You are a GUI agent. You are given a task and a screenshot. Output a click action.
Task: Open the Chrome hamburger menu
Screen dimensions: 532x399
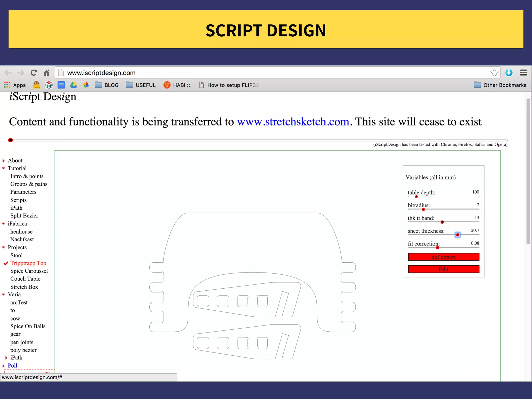(523, 73)
